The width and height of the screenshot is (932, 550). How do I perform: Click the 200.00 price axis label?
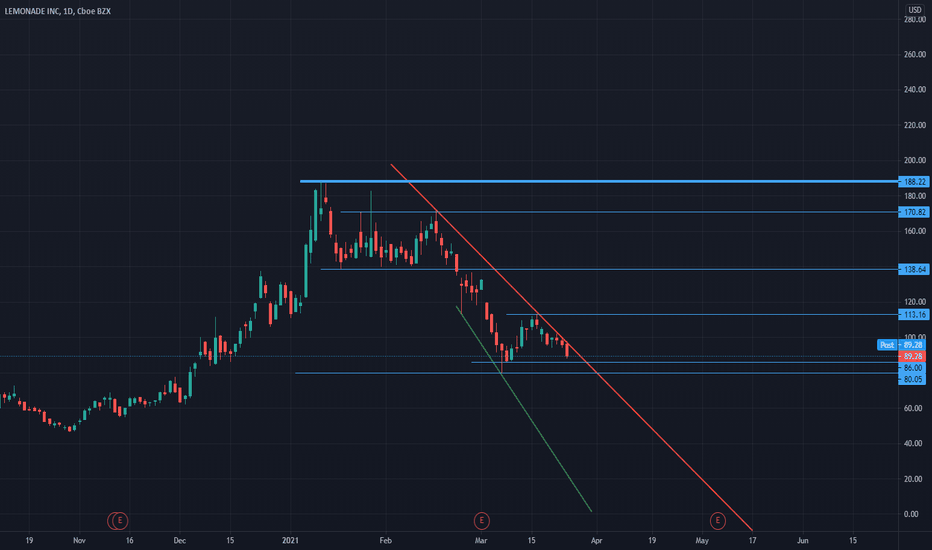(x=914, y=161)
